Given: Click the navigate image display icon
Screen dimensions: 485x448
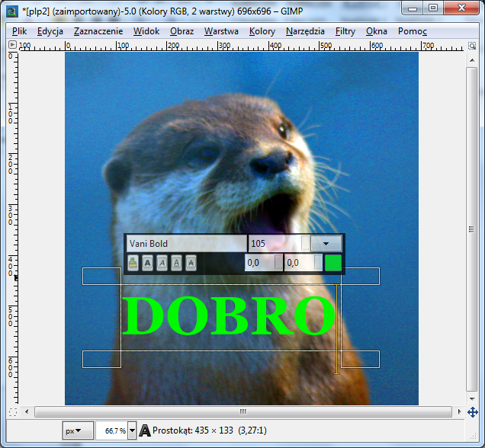Looking at the screenshot, I should [472, 412].
